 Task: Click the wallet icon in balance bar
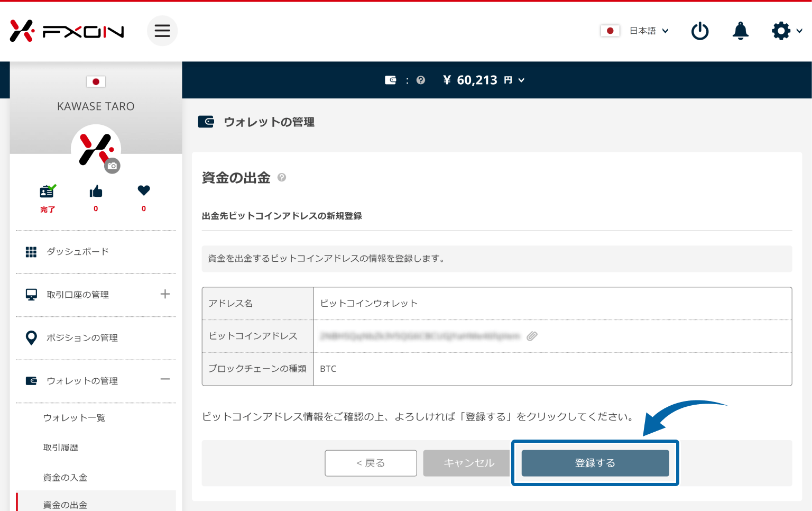tap(391, 80)
